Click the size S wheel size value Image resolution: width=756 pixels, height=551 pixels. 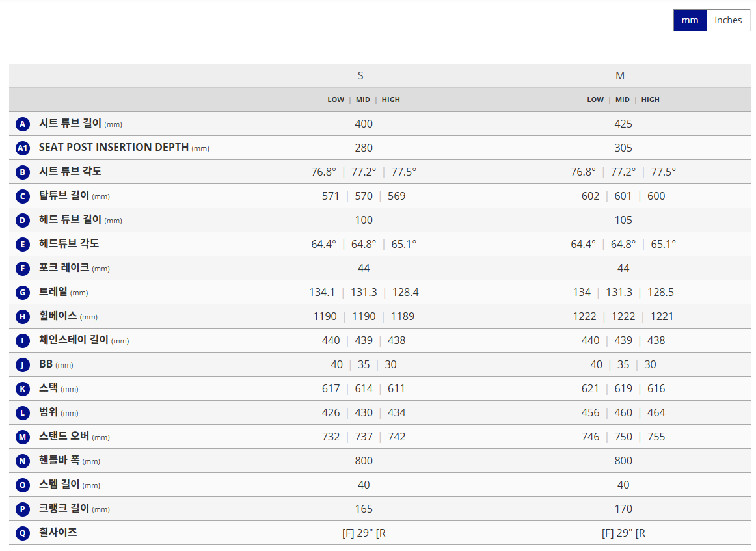(364, 533)
